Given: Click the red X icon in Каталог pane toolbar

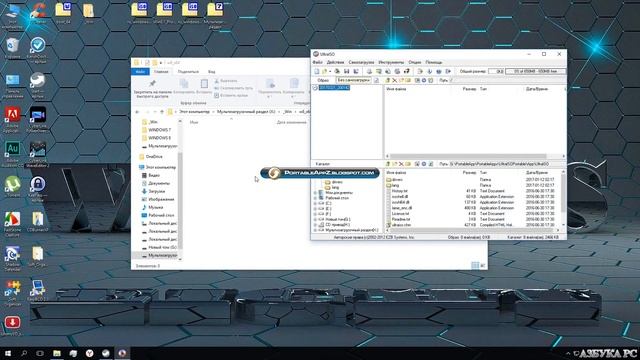Looking at the screenshot, I should (401, 164).
